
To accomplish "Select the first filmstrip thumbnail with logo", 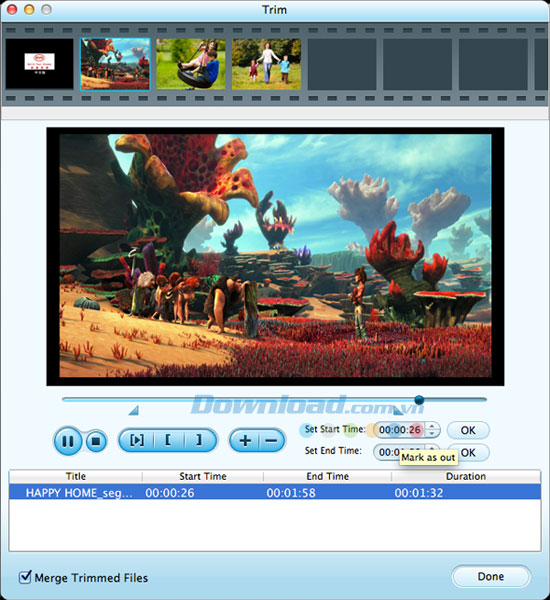I will coord(39,64).
